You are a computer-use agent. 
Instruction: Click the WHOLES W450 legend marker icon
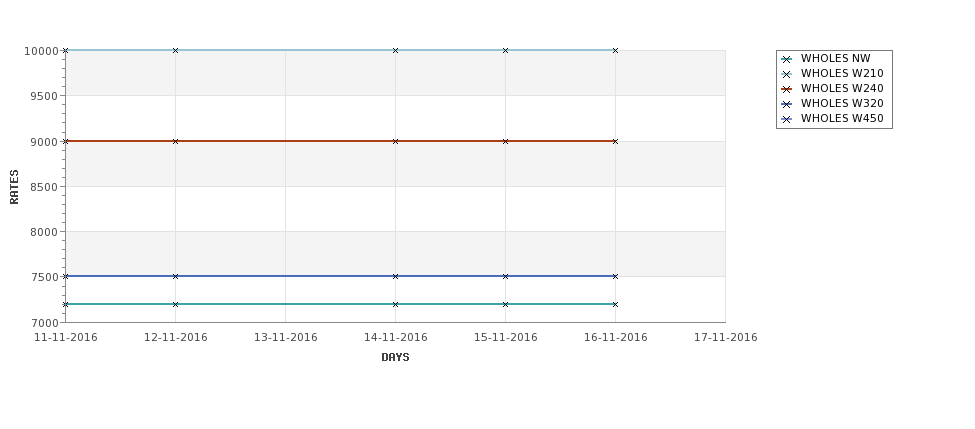(x=787, y=119)
